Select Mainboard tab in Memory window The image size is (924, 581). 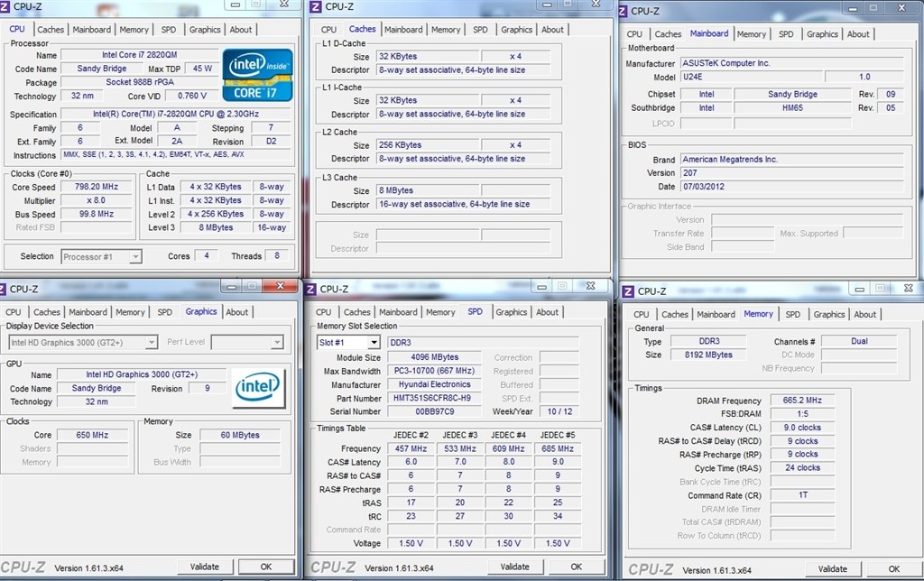pos(716,315)
